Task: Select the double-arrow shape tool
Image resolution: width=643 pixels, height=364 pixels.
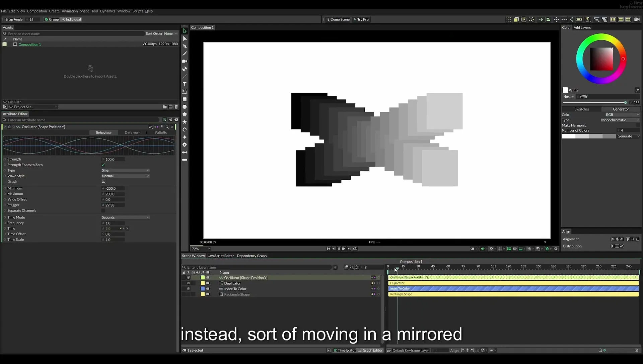Action: click(x=185, y=152)
